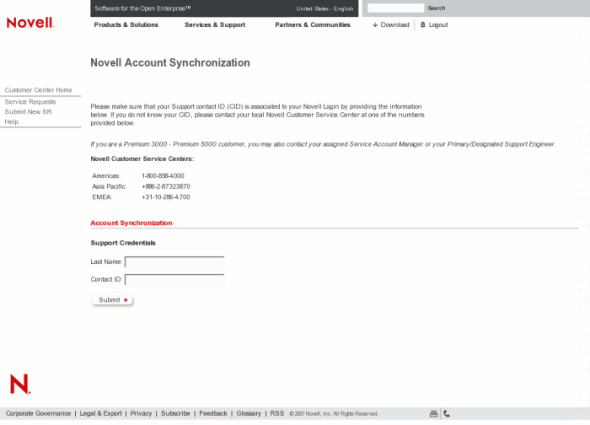Click the printer icon in the footer
This screenshot has height=425, width=590.
point(433,414)
